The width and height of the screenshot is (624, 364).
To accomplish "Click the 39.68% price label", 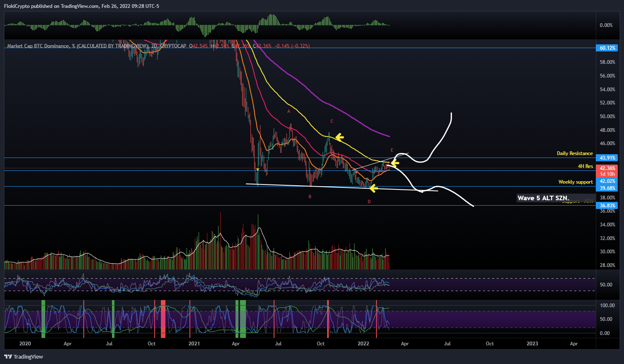I will (607, 188).
